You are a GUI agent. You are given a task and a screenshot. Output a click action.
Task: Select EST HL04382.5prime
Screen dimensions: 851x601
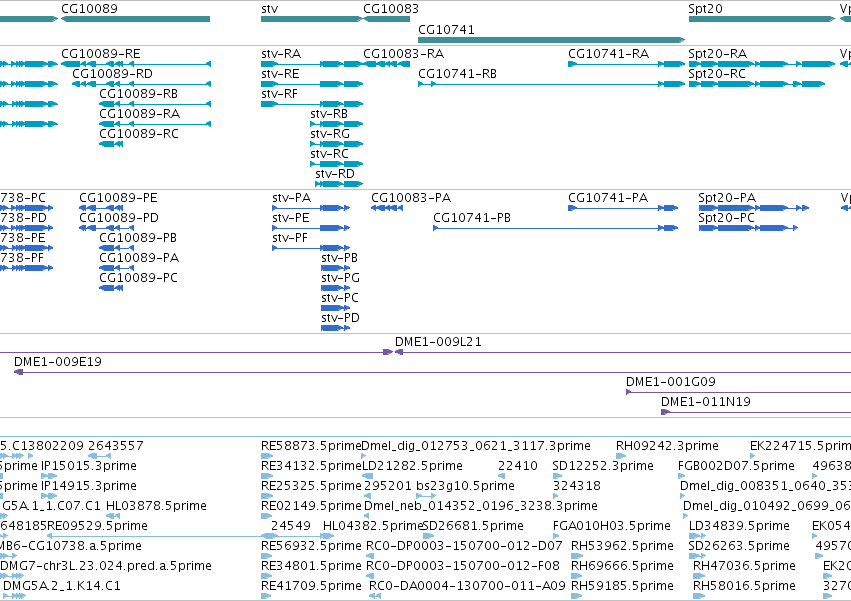[328, 536]
